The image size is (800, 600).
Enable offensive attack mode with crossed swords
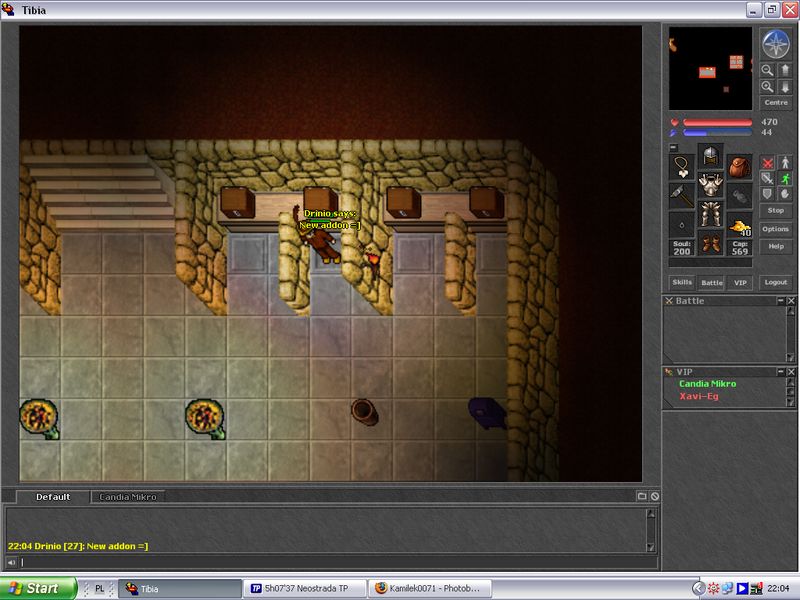click(767, 163)
